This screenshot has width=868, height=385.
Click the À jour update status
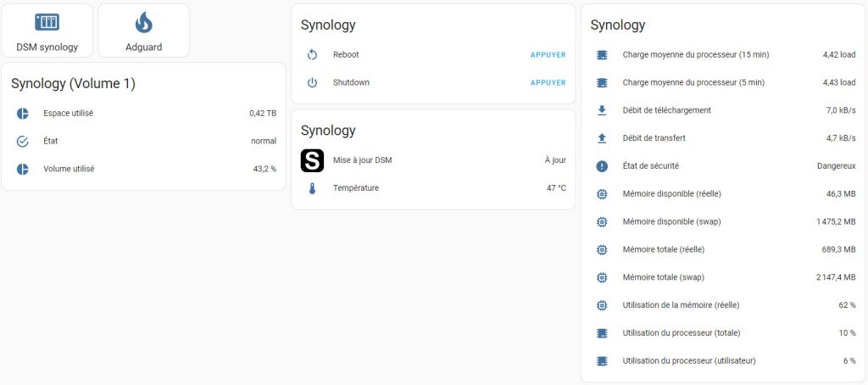[x=555, y=160]
